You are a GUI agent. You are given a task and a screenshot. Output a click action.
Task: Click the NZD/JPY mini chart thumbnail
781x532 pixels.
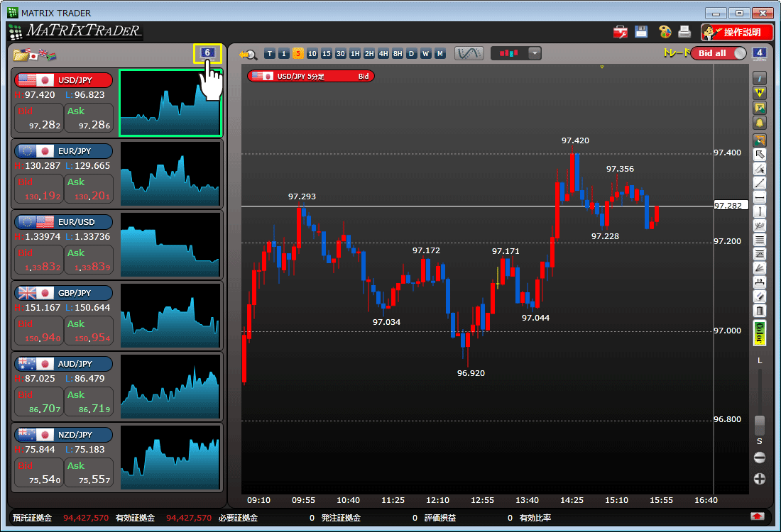click(x=170, y=458)
